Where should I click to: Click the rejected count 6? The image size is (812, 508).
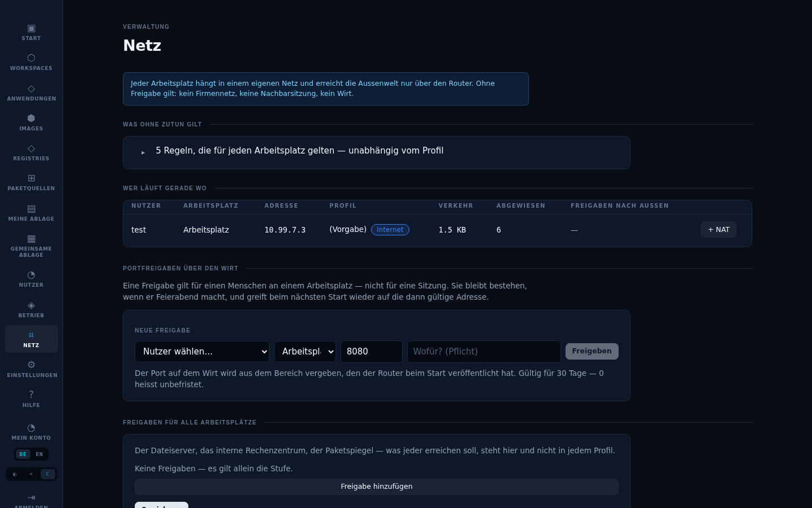click(x=498, y=230)
